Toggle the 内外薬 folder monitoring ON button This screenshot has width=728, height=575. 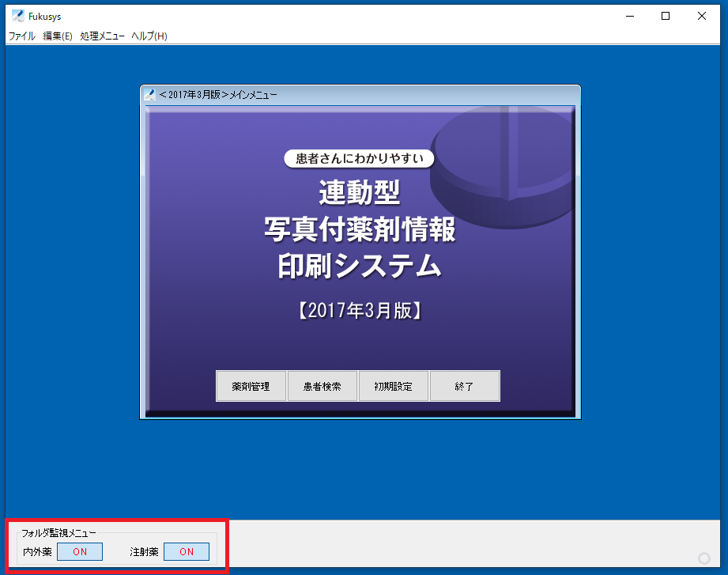click(80, 552)
